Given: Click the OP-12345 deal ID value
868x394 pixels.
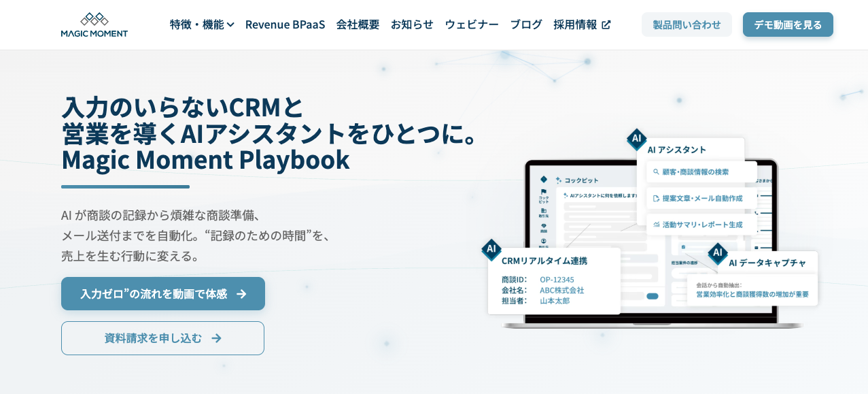Looking at the screenshot, I should 557,279.
